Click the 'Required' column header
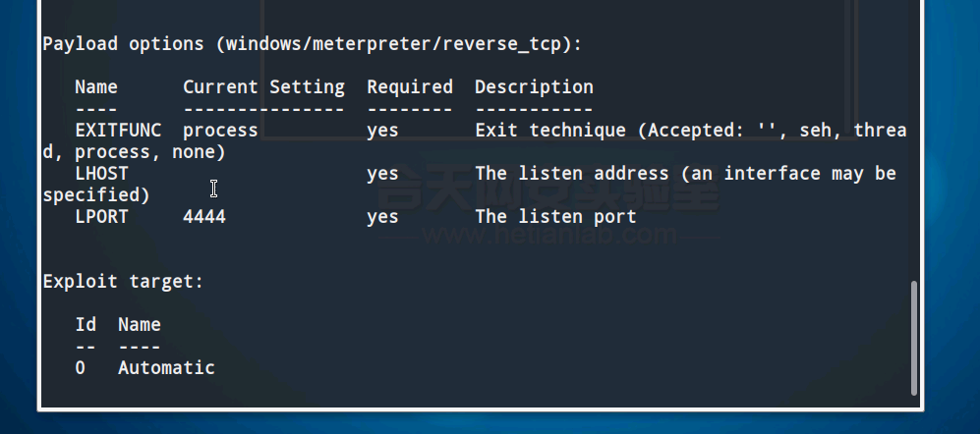 [410, 87]
